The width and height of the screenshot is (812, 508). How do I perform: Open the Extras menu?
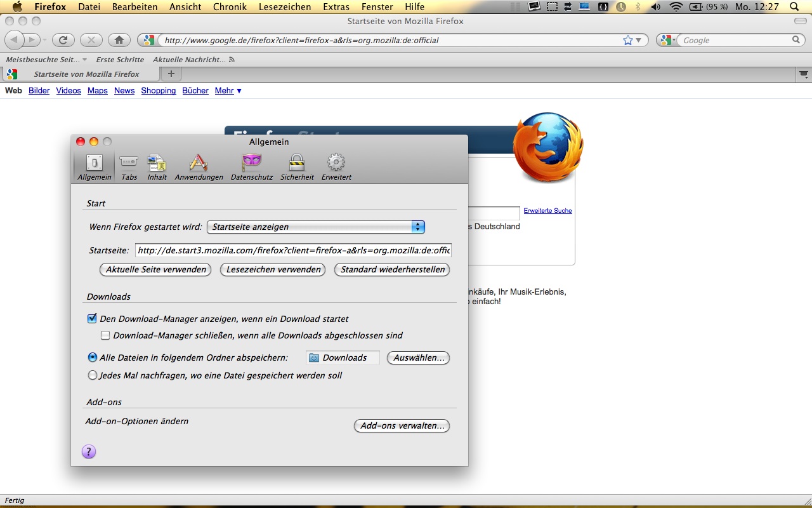[x=336, y=7]
